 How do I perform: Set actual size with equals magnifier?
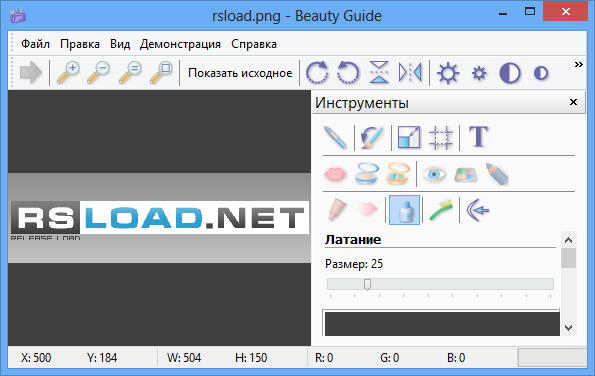(x=130, y=72)
